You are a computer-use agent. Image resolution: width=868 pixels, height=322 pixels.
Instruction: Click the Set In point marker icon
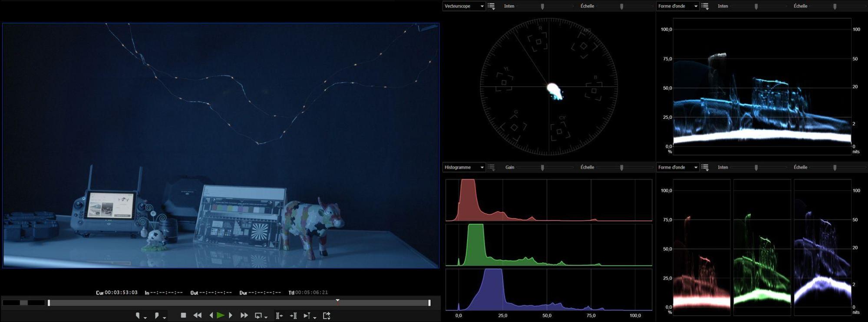pos(138,315)
